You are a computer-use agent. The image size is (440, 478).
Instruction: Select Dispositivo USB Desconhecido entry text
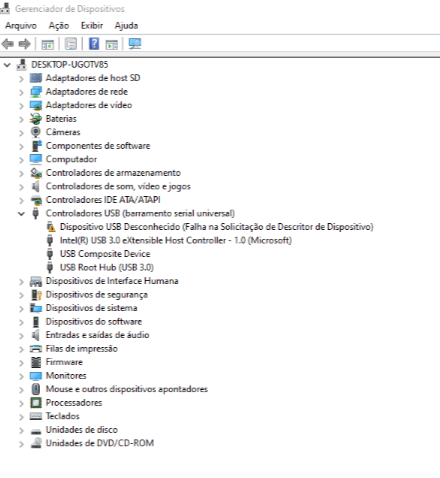click(x=216, y=227)
